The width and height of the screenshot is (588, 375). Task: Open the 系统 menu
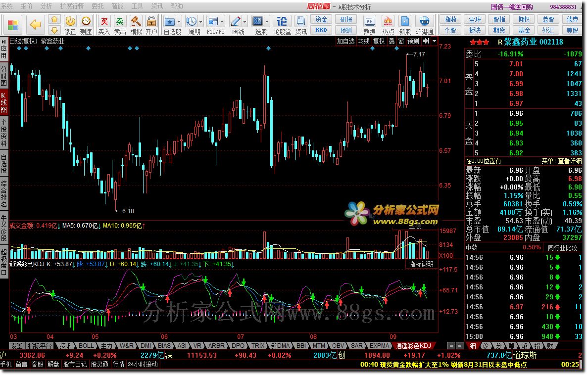[7, 6]
